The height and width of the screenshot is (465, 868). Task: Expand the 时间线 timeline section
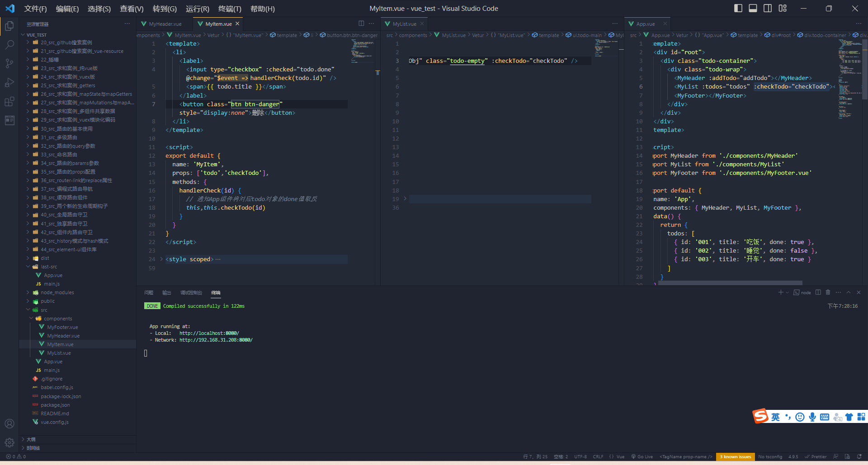coord(33,448)
